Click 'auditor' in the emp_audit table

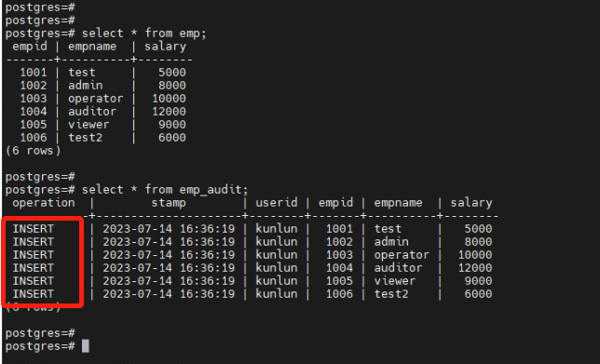[x=398, y=268]
